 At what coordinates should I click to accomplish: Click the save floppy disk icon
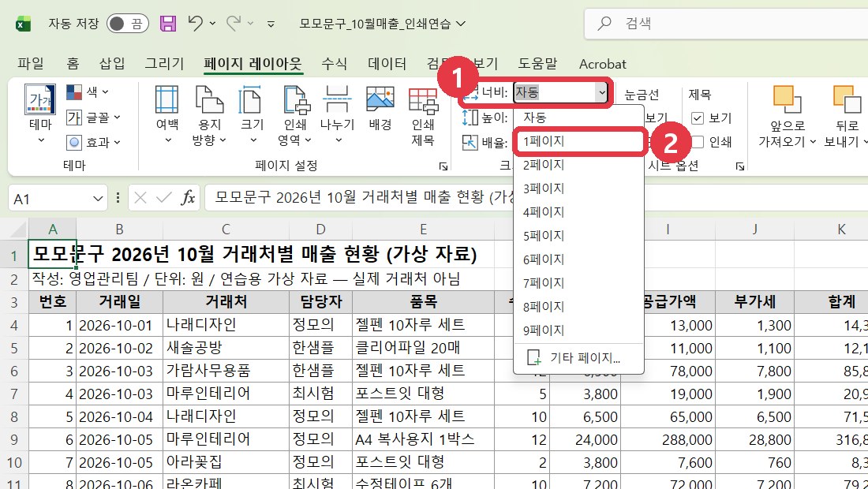(168, 23)
